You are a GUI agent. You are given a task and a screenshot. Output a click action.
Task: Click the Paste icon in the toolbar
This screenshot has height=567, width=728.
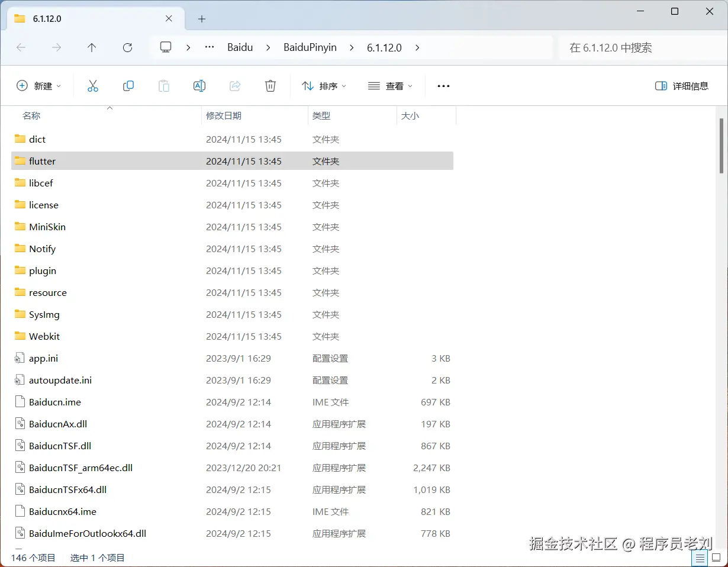coord(164,86)
